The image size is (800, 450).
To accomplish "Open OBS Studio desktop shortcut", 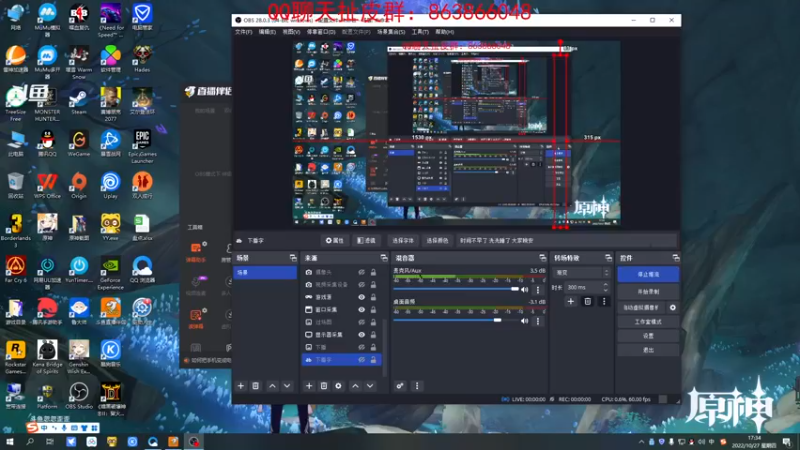I will 79,396.
